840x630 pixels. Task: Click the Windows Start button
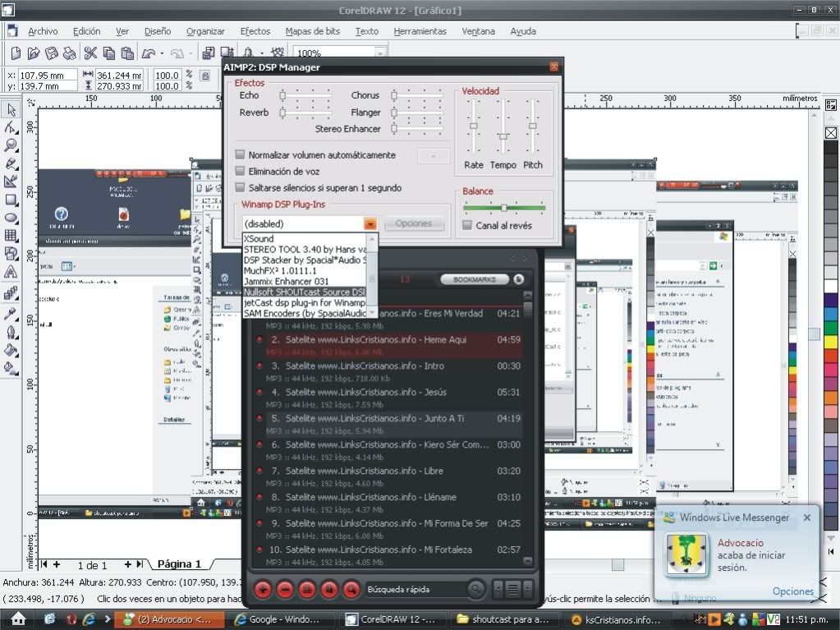[x=18, y=619]
